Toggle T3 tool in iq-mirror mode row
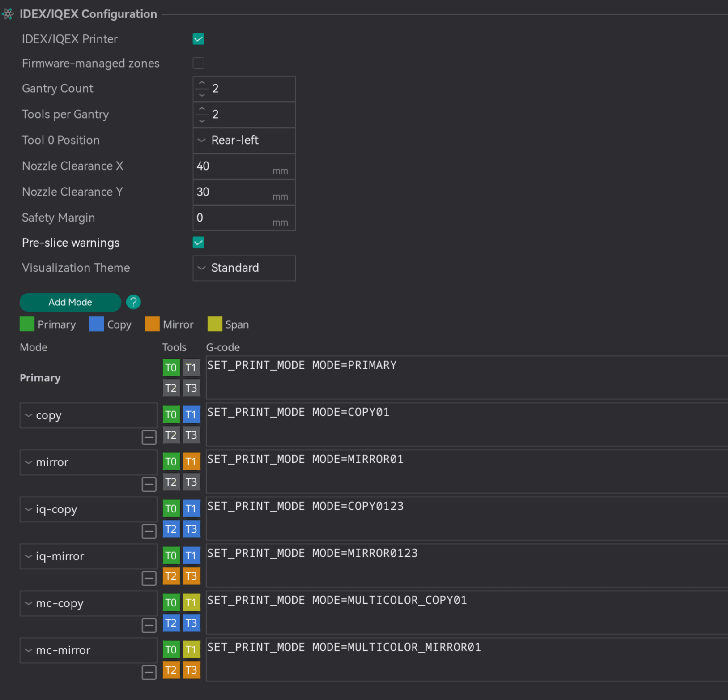Viewport: 728px width, 700px height. pos(192,576)
